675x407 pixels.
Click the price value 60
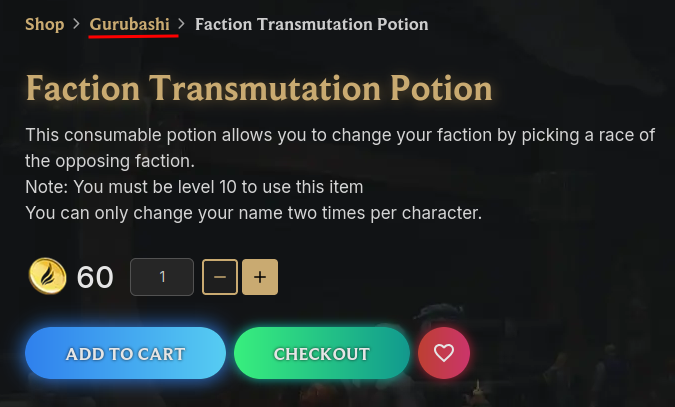pyautogui.click(x=95, y=277)
